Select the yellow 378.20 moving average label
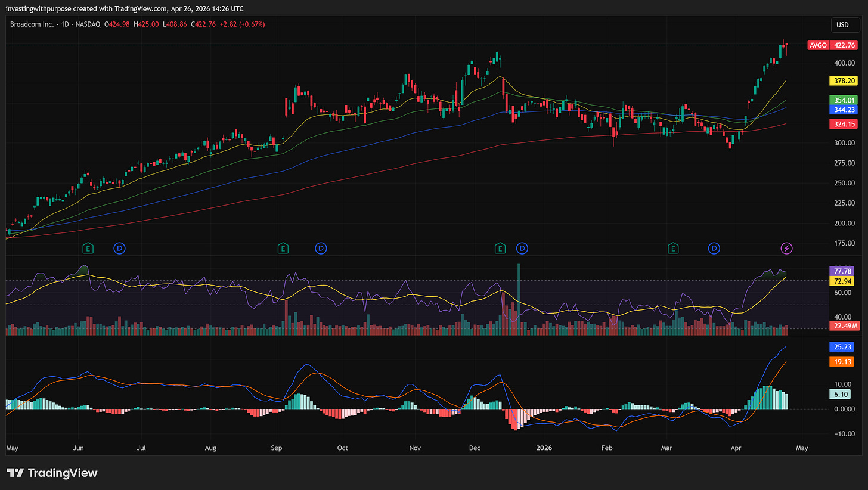Screen dimensions: 868x490 [x=844, y=80]
